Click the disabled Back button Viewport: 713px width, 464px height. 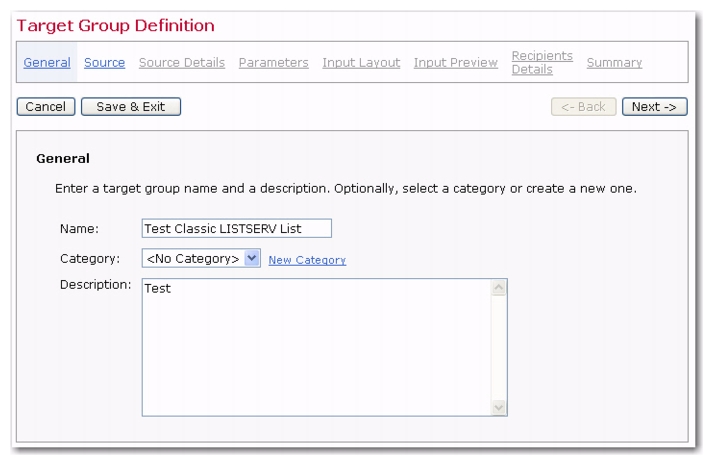(x=583, y=106)
